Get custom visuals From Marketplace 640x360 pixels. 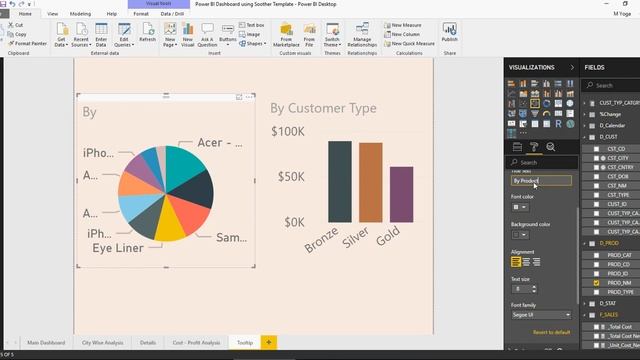[286, 35]
